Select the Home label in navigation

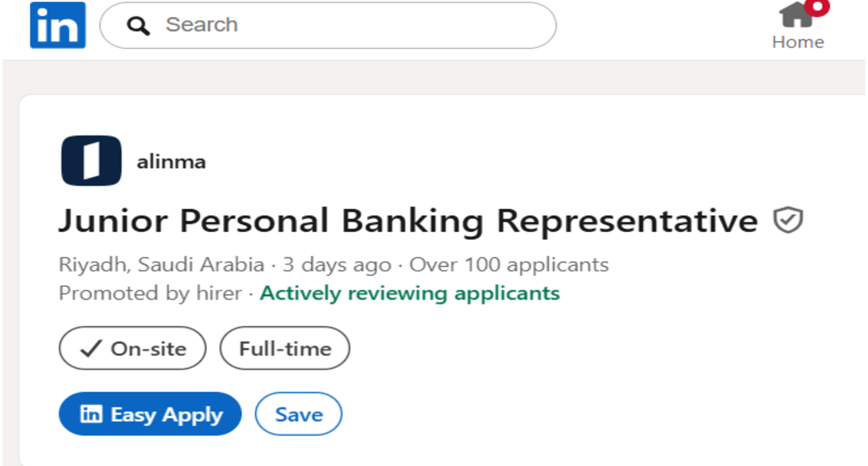click(797, 42)
